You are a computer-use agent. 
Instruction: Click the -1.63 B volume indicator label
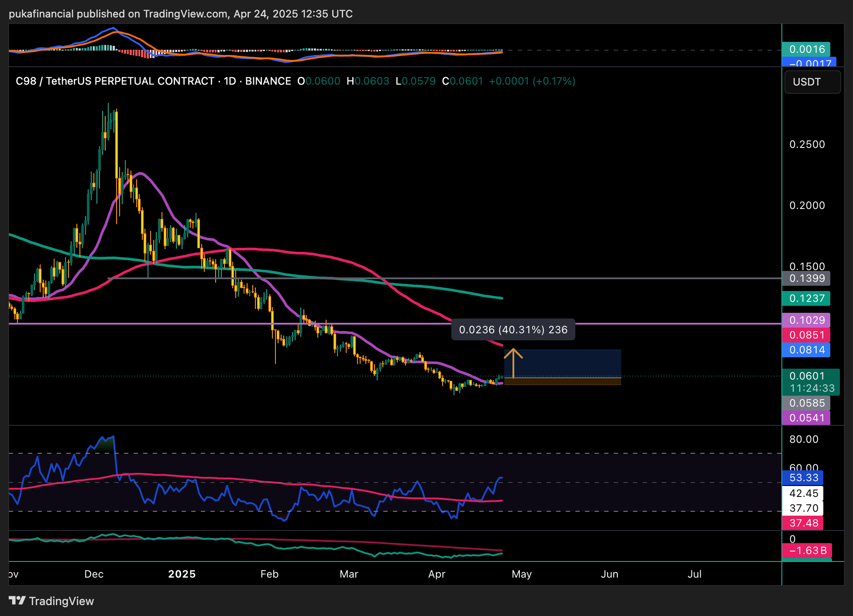click(806, 551)
